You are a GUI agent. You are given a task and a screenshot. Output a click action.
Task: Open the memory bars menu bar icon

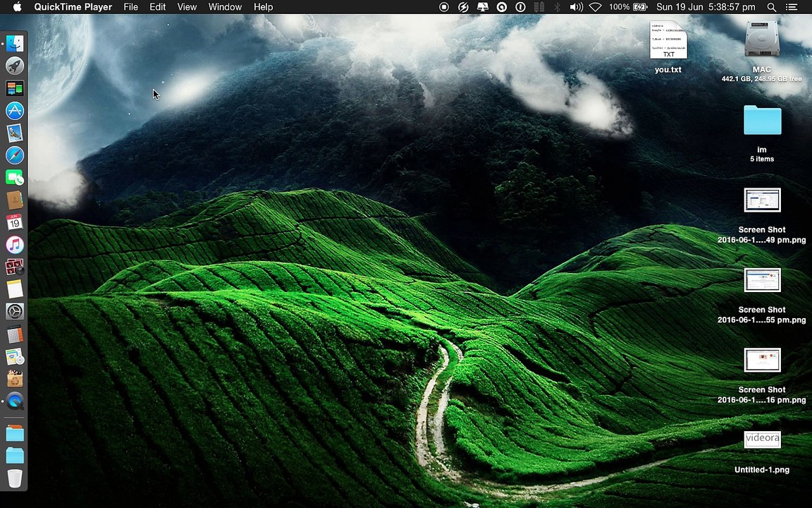539,7
